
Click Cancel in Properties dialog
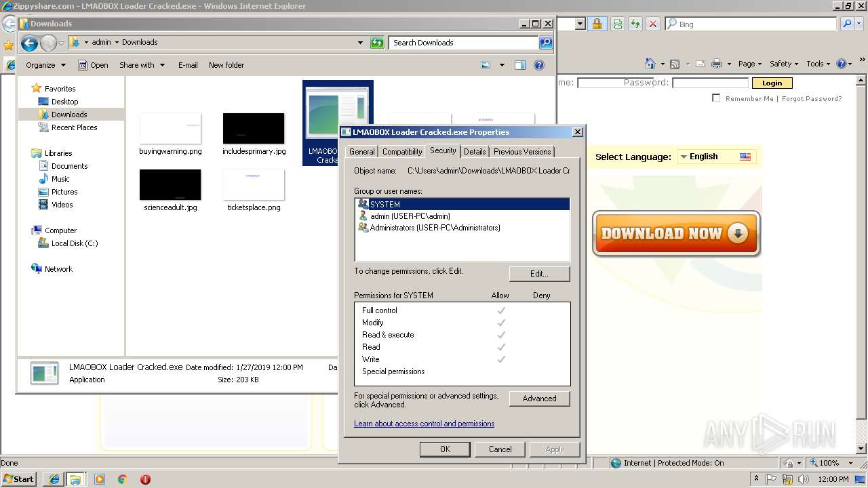coord(500,449)
